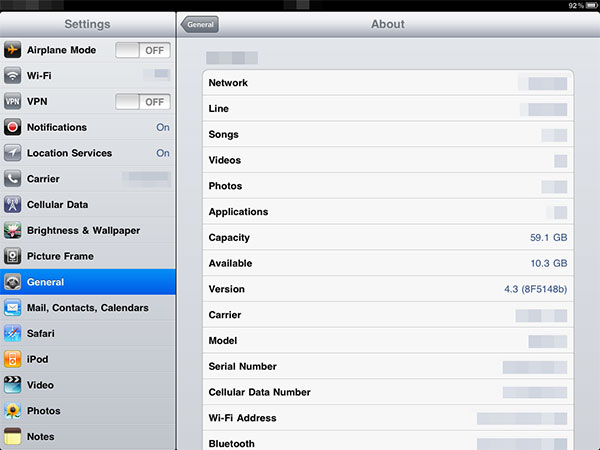Select Brightness & Wallpaper entry
600x450 pixels.
[x=88, y=230]
